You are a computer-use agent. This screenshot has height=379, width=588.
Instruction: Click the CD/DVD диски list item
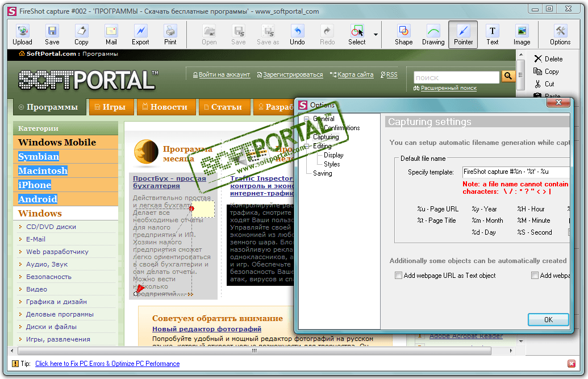pyautogui.click(x=51, y=227)
